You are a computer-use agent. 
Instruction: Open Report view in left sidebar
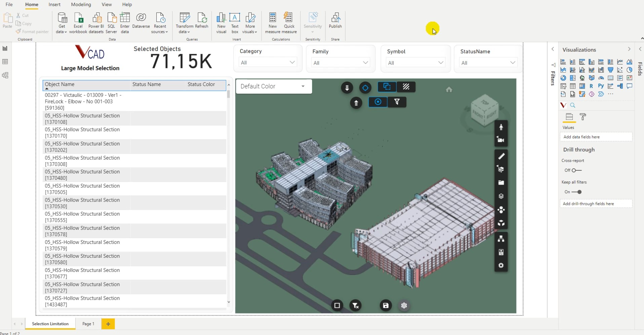point(5,48)
